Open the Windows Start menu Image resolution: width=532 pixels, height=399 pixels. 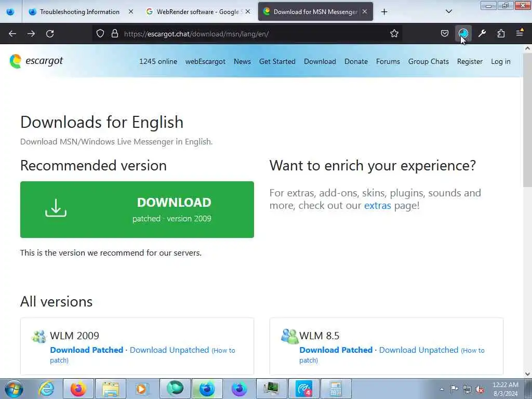14,389
